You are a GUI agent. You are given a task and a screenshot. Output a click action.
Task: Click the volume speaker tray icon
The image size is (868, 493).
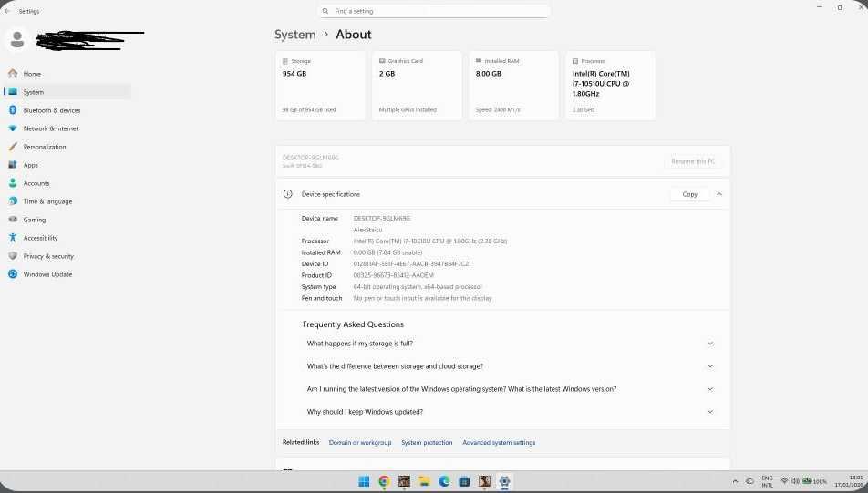pos(795,481)
